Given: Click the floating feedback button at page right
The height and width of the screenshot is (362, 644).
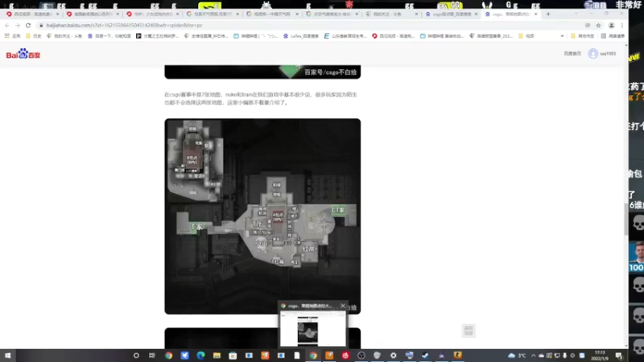Looking at the screenshot, I should pos(469,331).
